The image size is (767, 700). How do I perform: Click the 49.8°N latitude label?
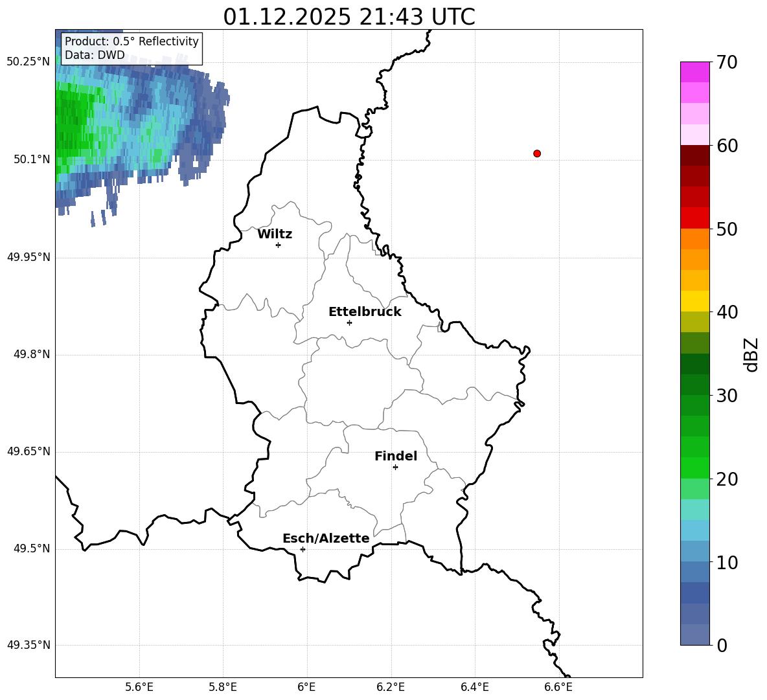(x=32, y=354)
